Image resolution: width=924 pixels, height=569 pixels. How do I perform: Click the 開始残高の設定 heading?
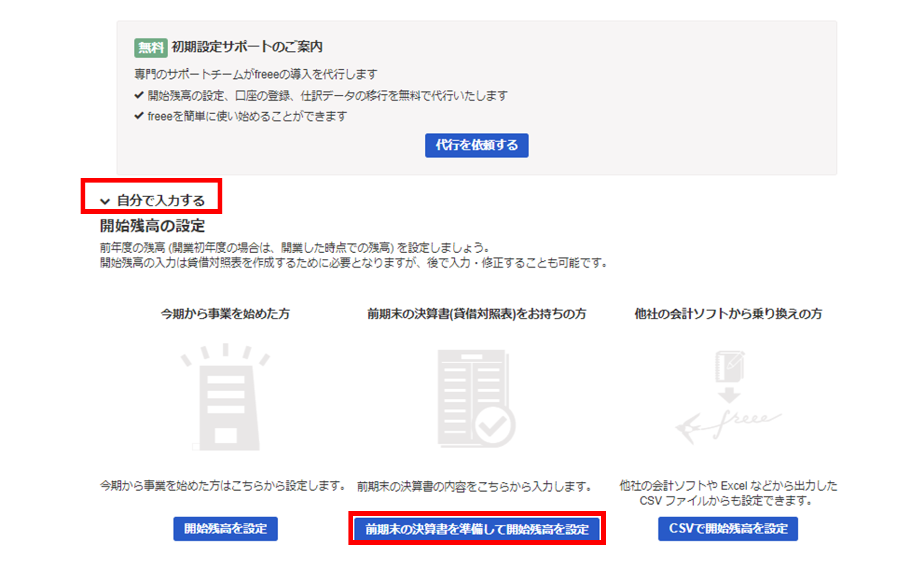152,226
